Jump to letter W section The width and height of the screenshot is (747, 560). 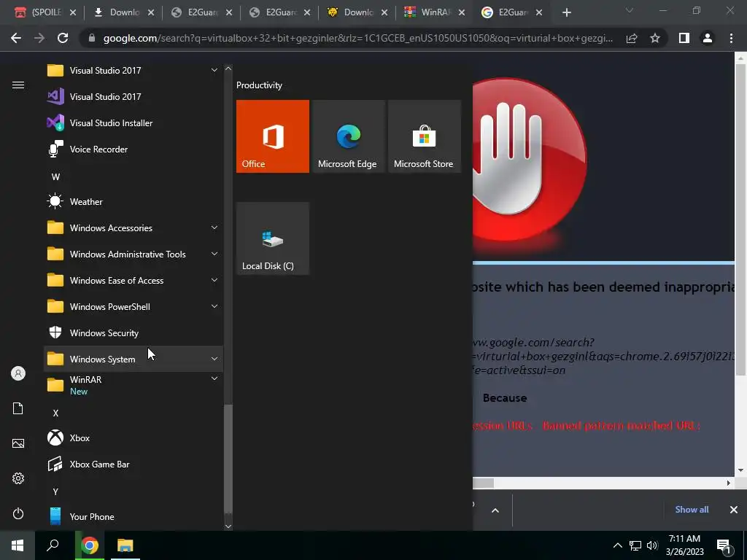click(55, 176)
